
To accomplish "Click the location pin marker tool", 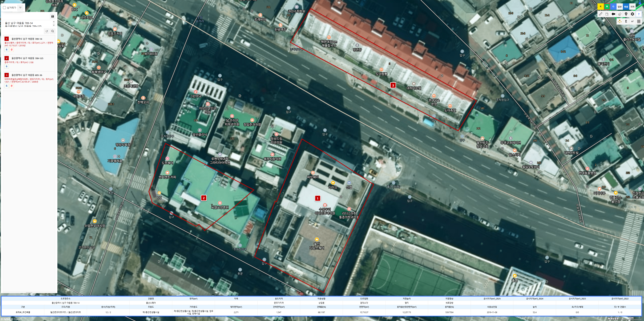I will (x=626, y=14).
